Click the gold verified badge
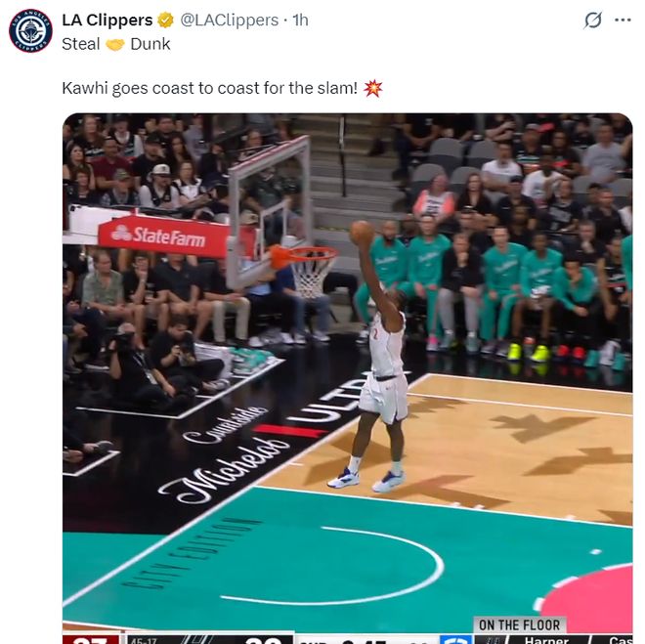645x644 pixels. click(x=165, y=21)
